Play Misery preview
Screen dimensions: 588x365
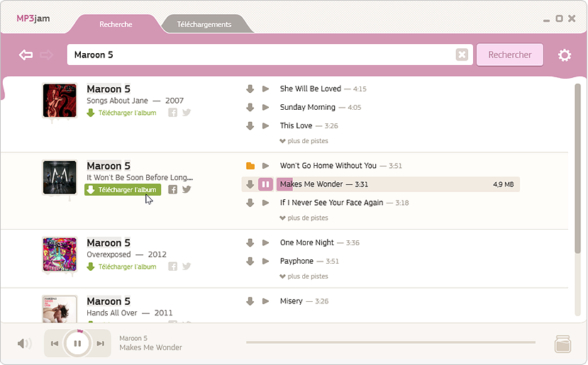click(265, 301)
